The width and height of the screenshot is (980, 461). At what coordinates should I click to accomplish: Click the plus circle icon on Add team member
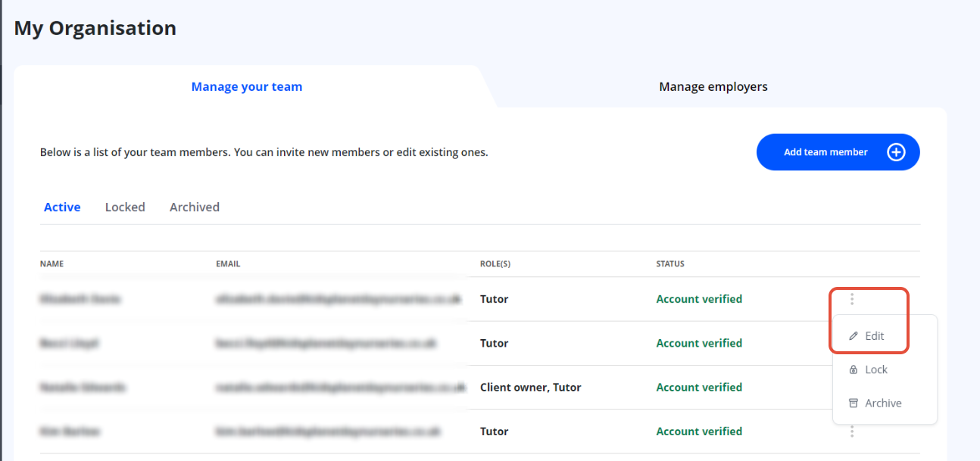click(896, 152)
